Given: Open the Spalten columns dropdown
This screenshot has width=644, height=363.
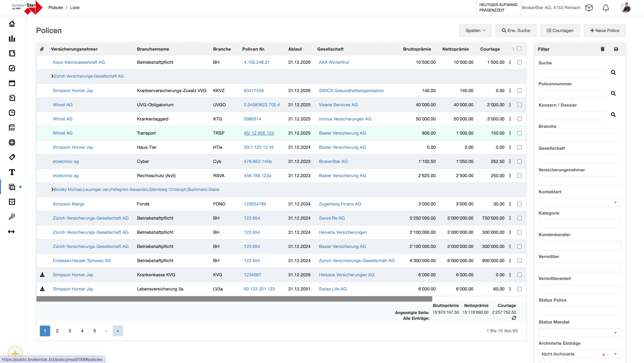Looking at the screenshot, I should pos(475,31).
